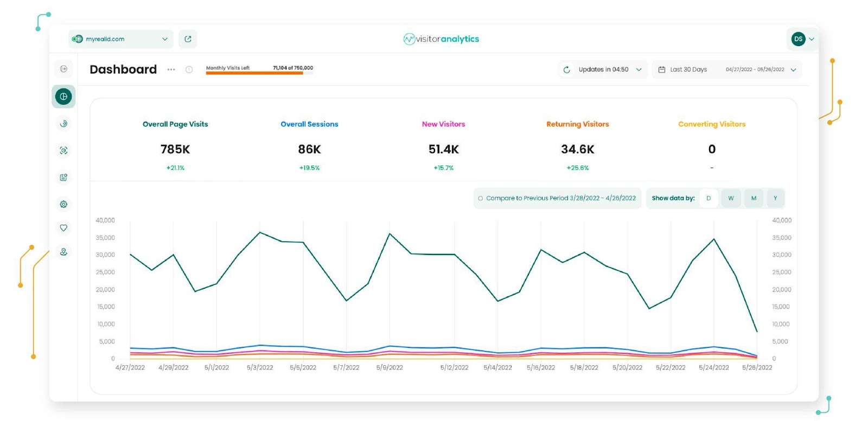
Task: Click the info circle next to Dashboard
Action: 189,69
